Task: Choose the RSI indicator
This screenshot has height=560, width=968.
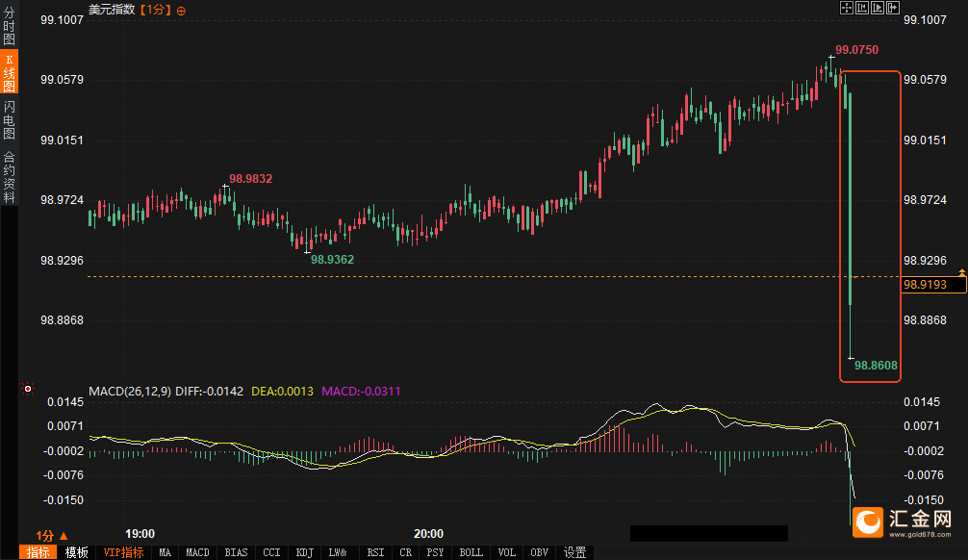Action: pos(375,552)
